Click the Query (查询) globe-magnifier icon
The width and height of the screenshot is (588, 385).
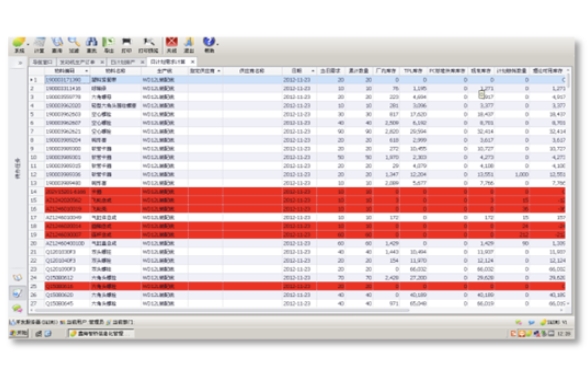tap(57, 42)
